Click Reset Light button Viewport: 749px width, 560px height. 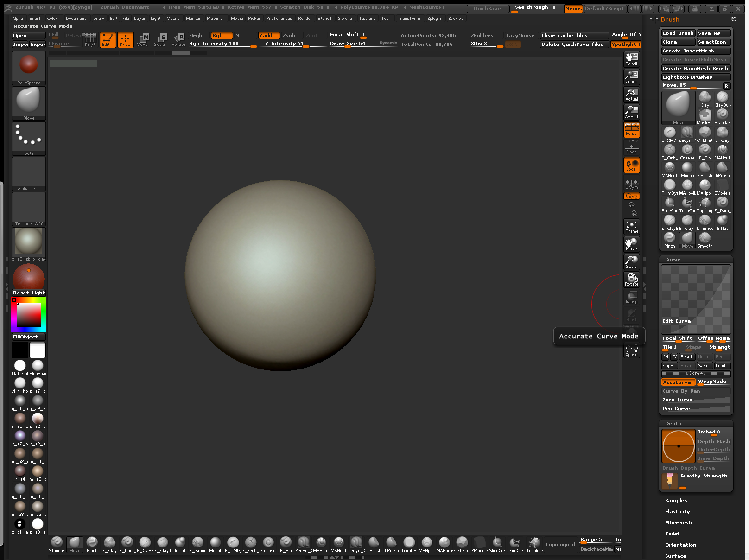pyautogui.click(x=29, y=293)
